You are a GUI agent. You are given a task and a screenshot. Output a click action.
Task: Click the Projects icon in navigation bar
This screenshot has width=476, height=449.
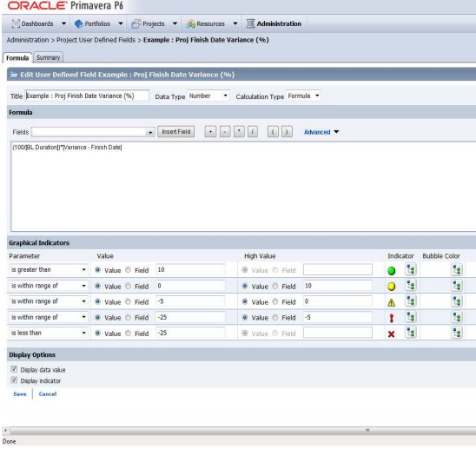[136, 23]
